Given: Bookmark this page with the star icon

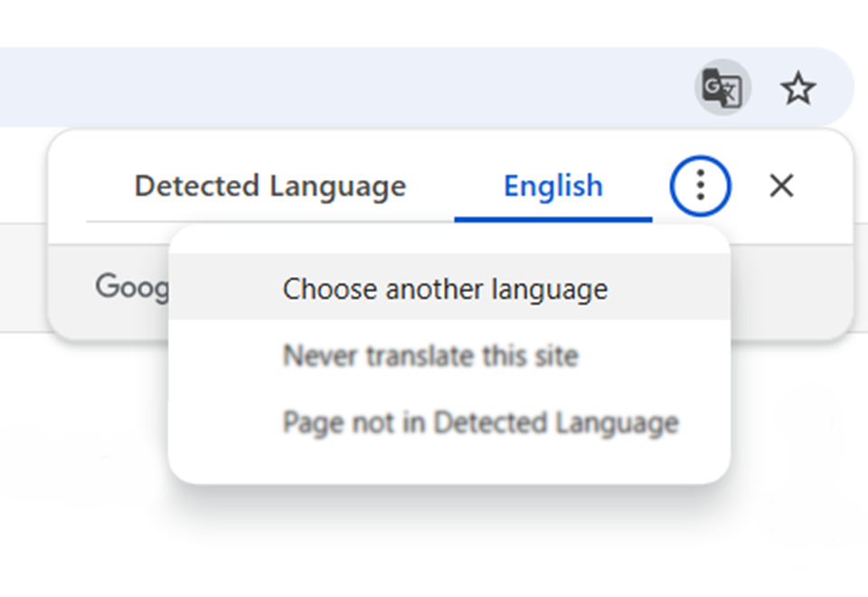Looking at the screenshot, I should (797, 89).
